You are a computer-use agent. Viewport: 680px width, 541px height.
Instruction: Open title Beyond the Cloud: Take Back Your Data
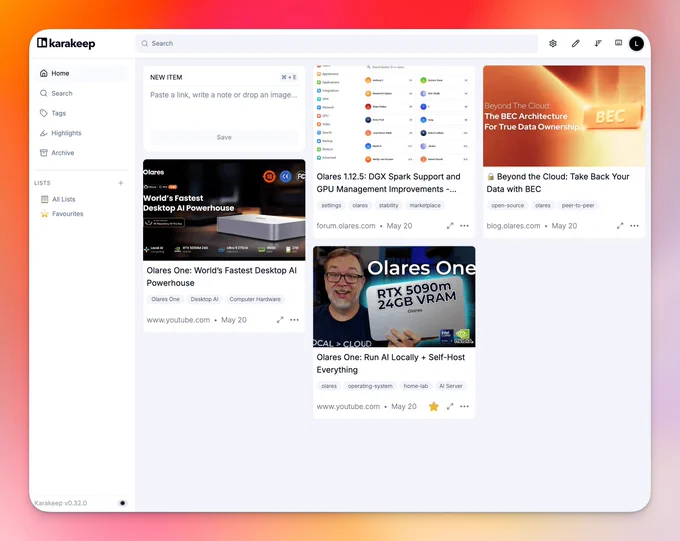click(x=558, y=183)
